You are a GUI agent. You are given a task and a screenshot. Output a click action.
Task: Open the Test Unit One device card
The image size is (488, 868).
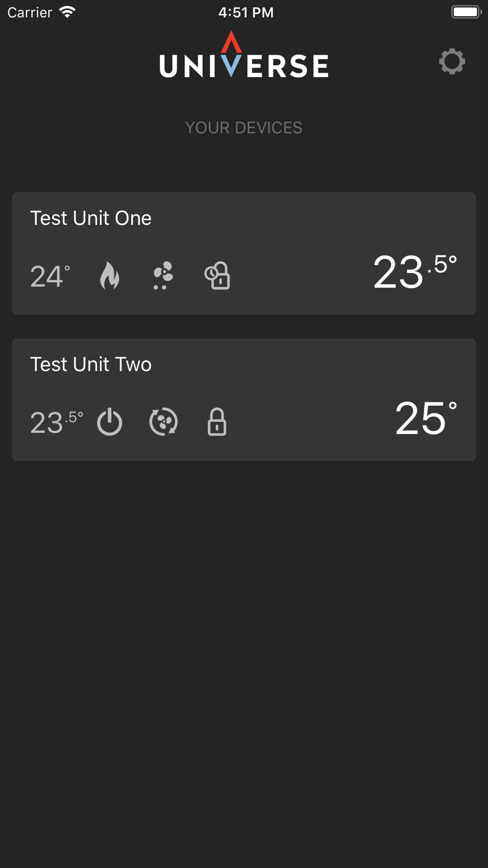(x=244, y=253)
